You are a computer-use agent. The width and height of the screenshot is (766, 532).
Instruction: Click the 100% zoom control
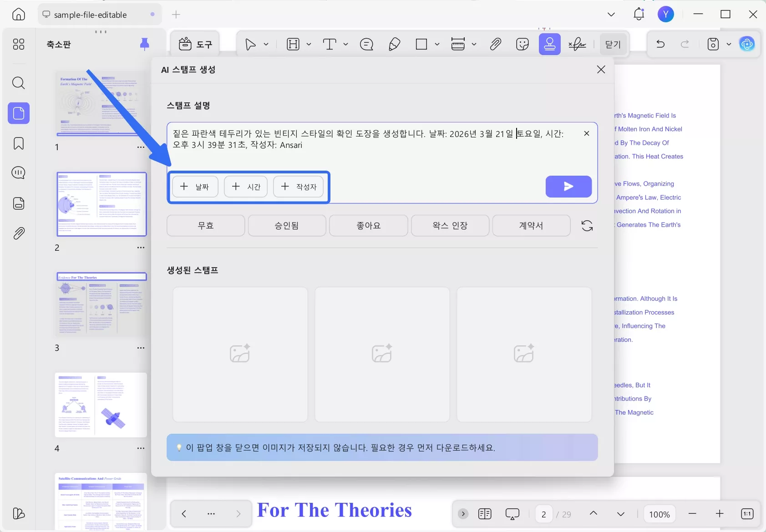[659, 514]
